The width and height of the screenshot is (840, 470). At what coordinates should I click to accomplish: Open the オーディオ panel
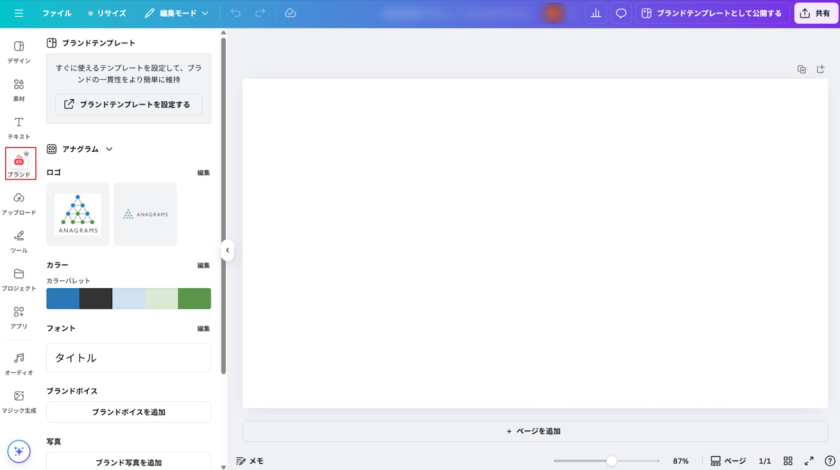[19, 363]
